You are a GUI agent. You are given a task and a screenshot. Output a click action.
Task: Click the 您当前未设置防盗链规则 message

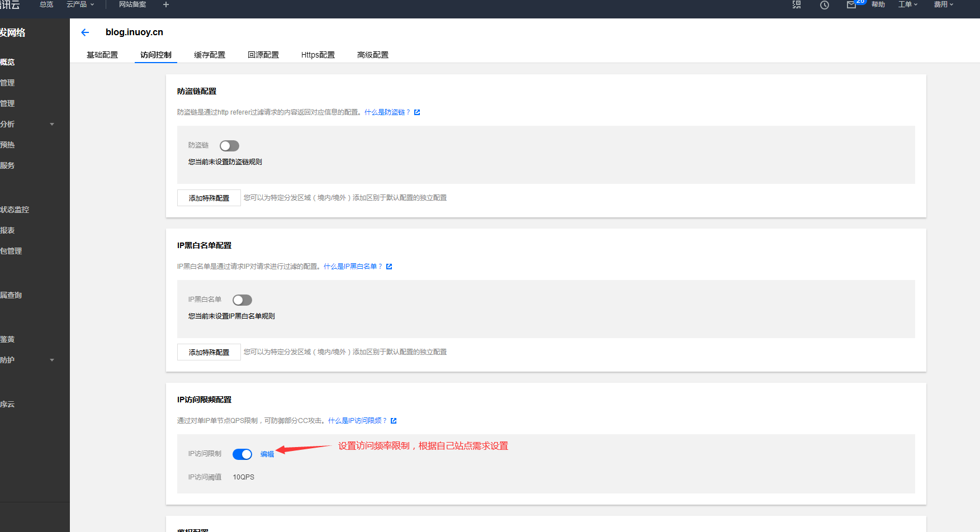[x=225, y=162]
